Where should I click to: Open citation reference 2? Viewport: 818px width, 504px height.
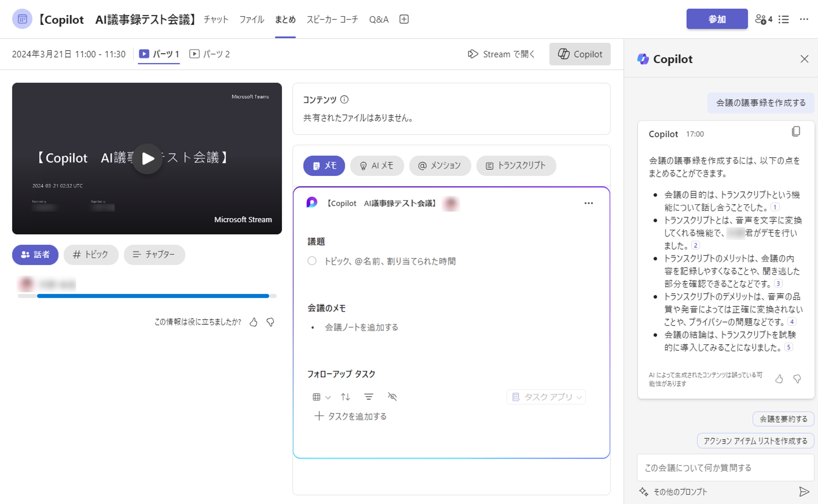coord(695,245)
